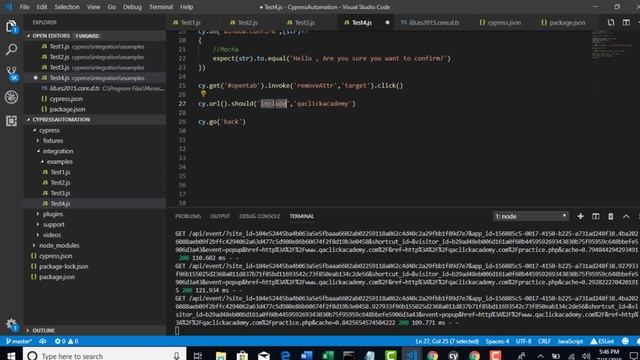Click the synchronize changes cloud icon
This screenshot has height=360, width=640.
pos(43,341)
